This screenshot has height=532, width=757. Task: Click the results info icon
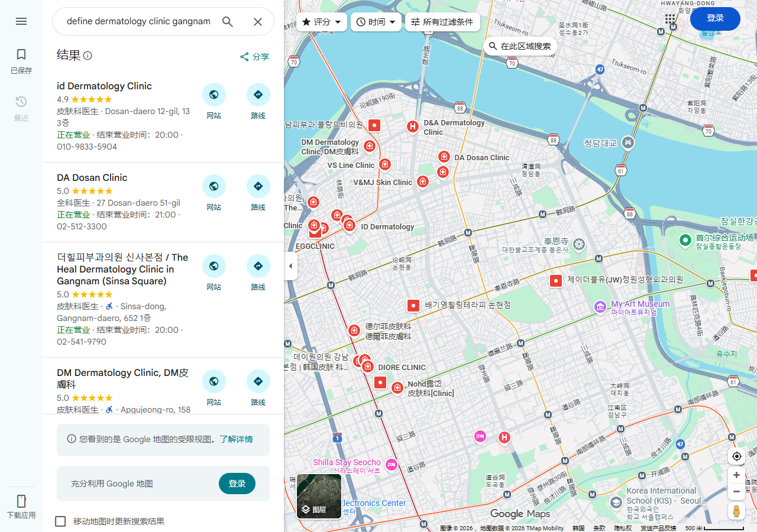click(88, 56)
